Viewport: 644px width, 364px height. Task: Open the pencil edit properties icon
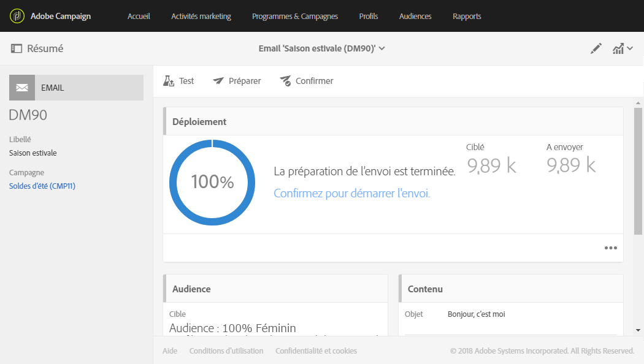(x=596, y=48)
